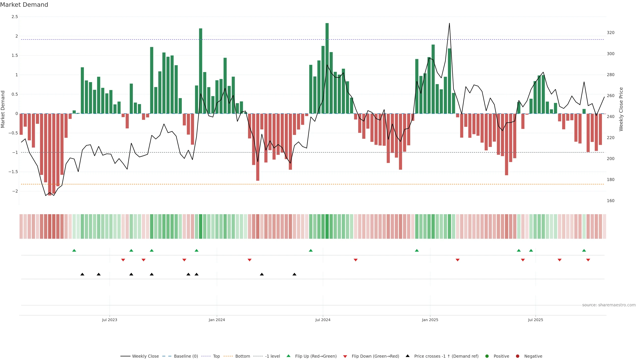Click the Market Demand chart title
Viewport: 644px width, 362px height.
coord(24,5)
